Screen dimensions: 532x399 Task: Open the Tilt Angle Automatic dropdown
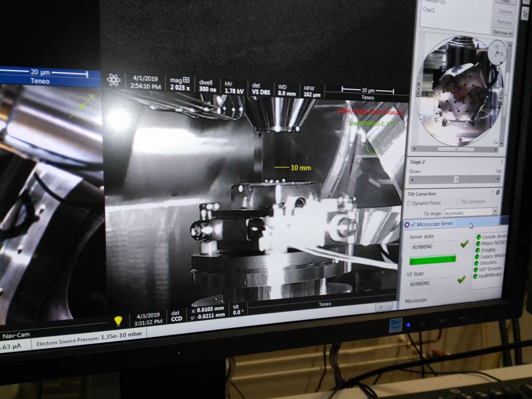pyautogui.click(x=471, y=212)
